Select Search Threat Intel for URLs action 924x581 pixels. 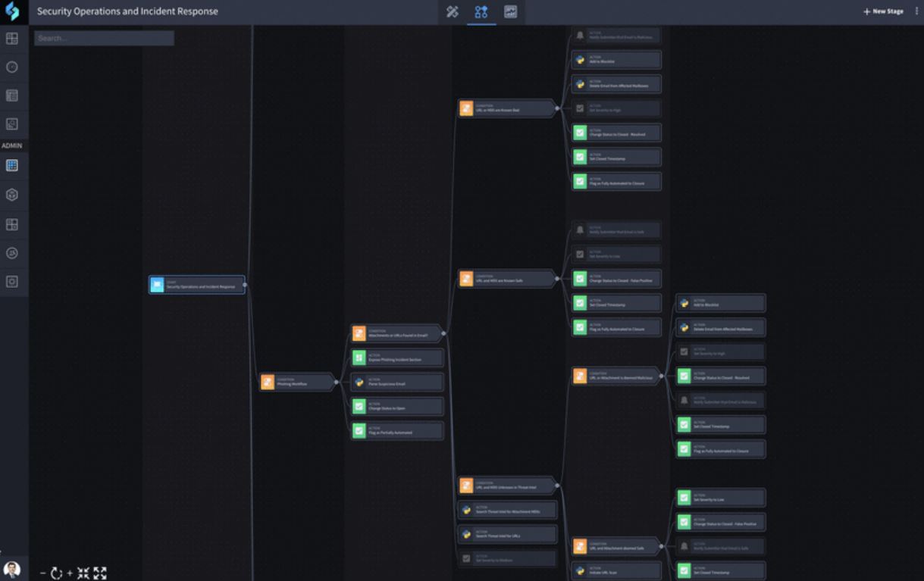[x=508, y=534]
